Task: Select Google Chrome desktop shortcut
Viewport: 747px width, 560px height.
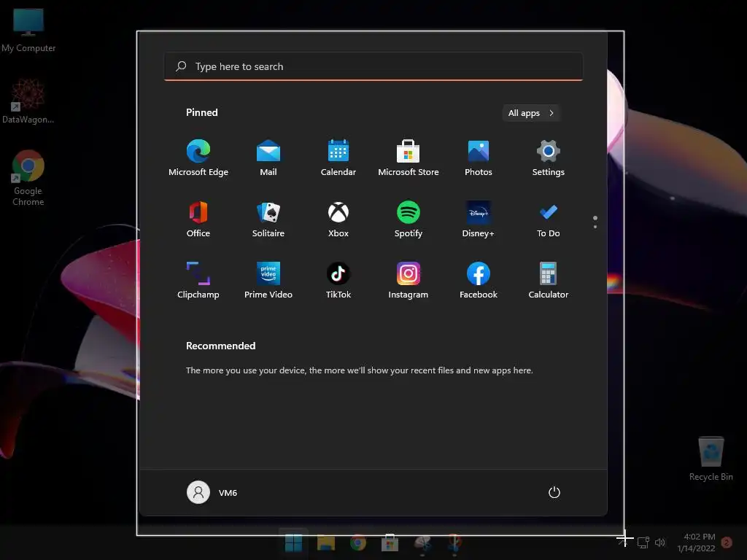Action: (28, 178)
